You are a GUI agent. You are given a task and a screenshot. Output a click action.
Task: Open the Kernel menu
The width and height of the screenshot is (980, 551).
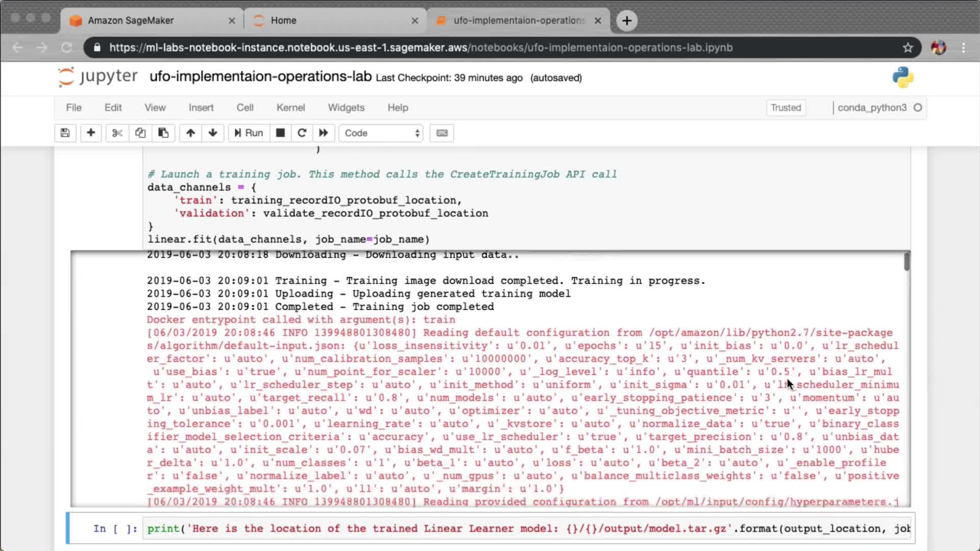[290, 108]
